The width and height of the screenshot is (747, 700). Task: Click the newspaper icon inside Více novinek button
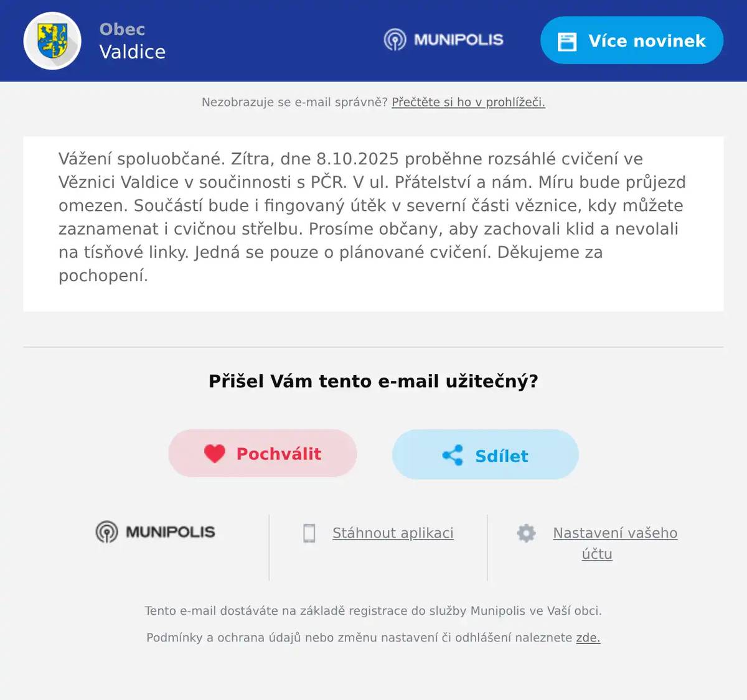(x=567, y=40)
